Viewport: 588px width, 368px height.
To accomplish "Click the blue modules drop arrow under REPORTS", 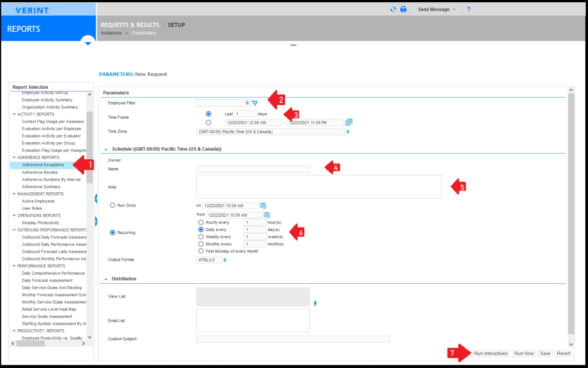I will [88, 44].
